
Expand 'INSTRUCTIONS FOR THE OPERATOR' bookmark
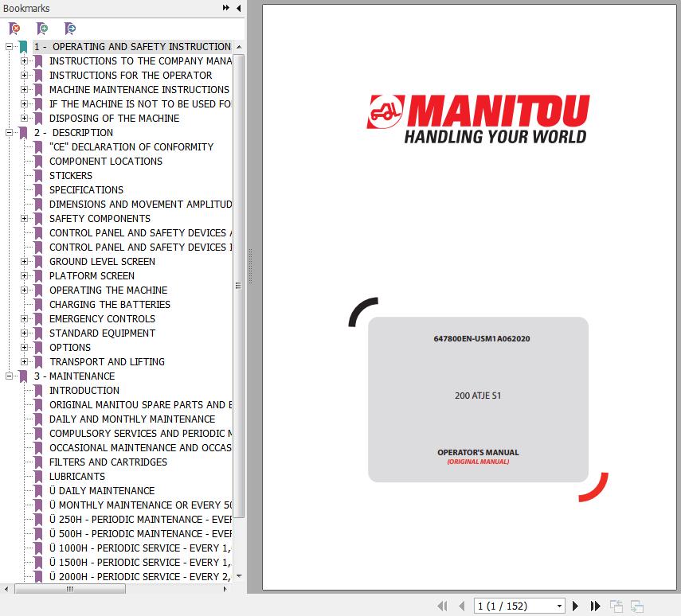25,75
